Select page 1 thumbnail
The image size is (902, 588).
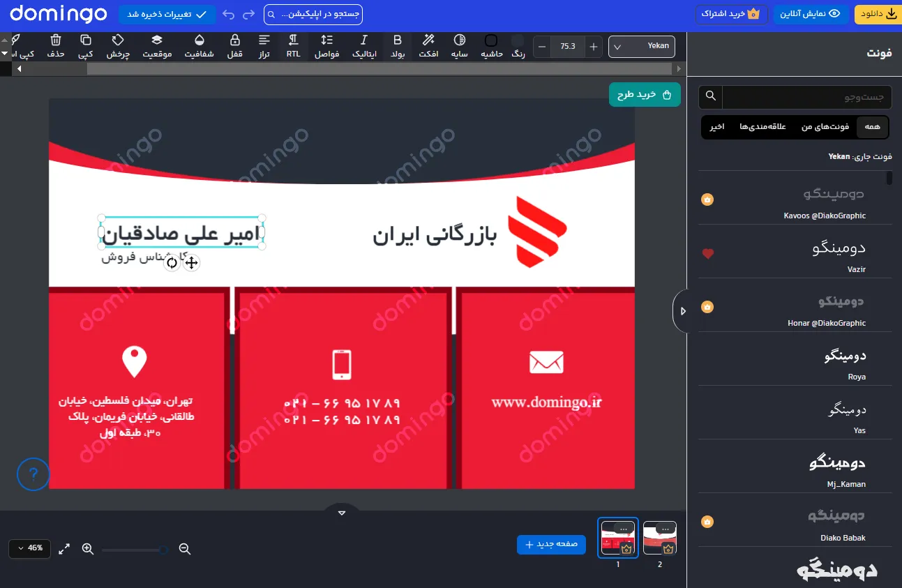point(618,538)
